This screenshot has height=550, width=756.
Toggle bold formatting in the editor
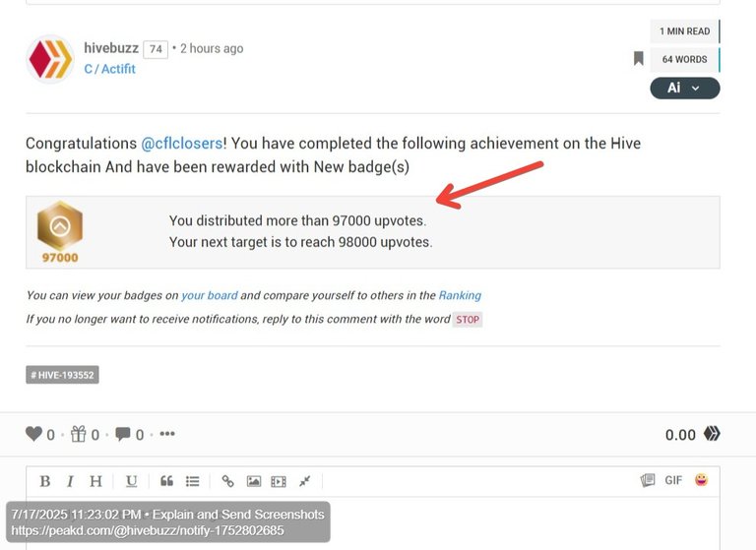tap(45, 481)
